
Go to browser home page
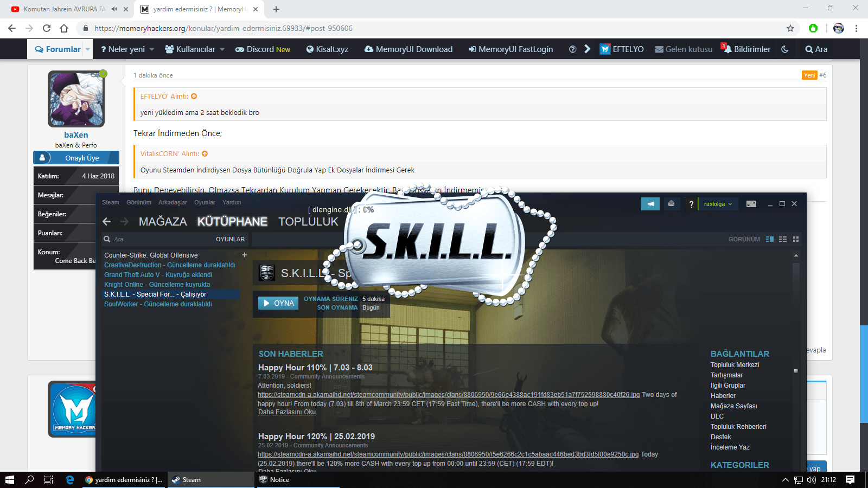tap(64, 28)
